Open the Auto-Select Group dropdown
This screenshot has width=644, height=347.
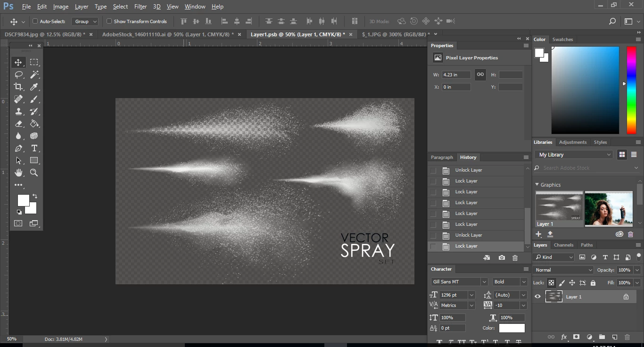tap(85, 21)
